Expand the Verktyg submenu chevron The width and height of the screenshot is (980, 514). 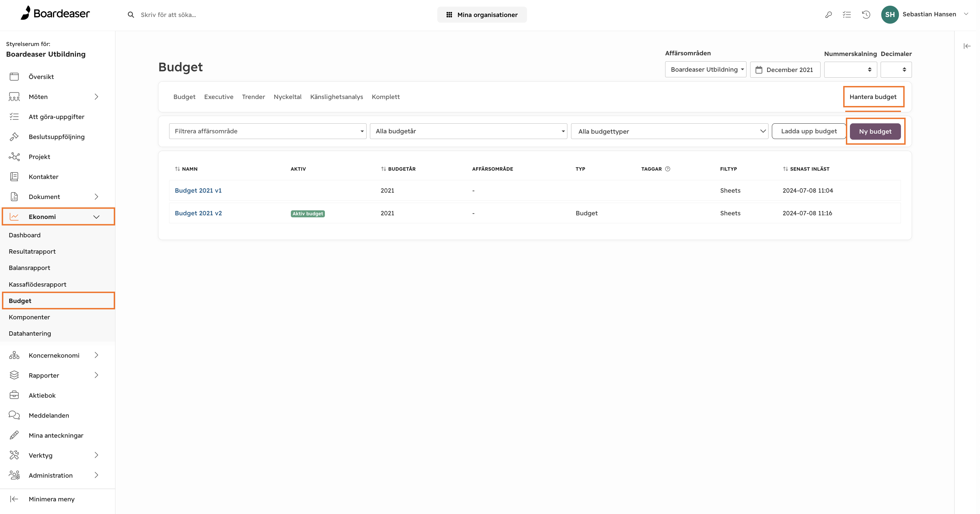pos(96,455)
